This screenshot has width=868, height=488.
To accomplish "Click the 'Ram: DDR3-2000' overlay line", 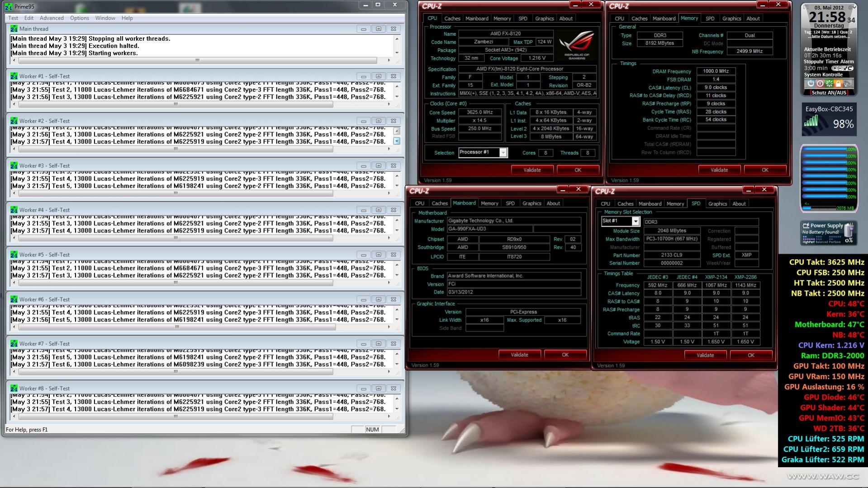I will click(832, 356).
